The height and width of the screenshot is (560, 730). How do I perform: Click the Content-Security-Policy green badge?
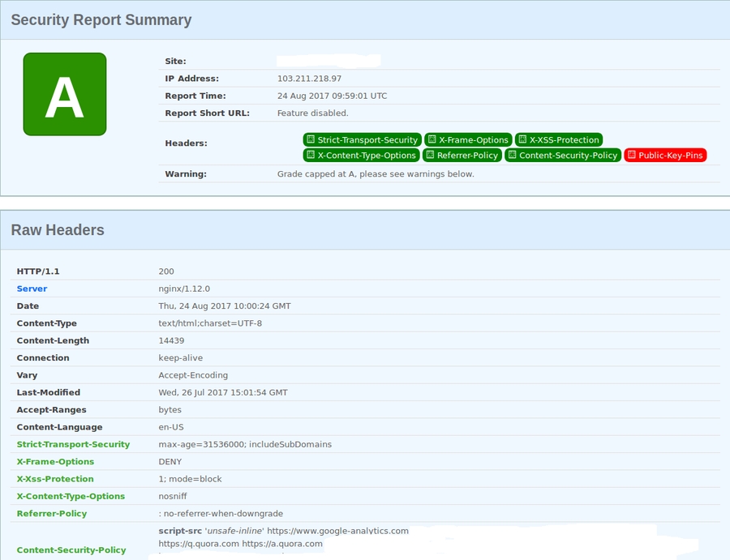562,155
